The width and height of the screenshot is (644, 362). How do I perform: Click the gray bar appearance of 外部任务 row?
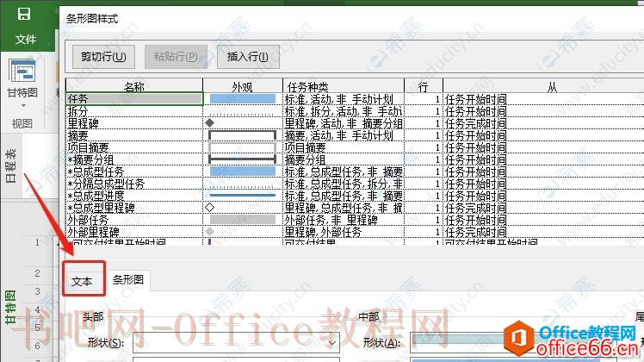[242, 220]
